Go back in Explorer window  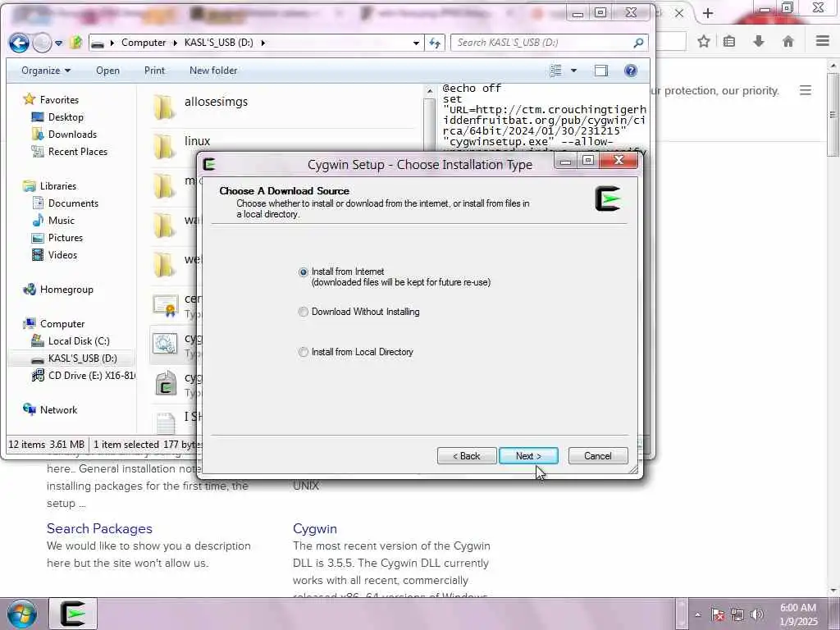20,43
